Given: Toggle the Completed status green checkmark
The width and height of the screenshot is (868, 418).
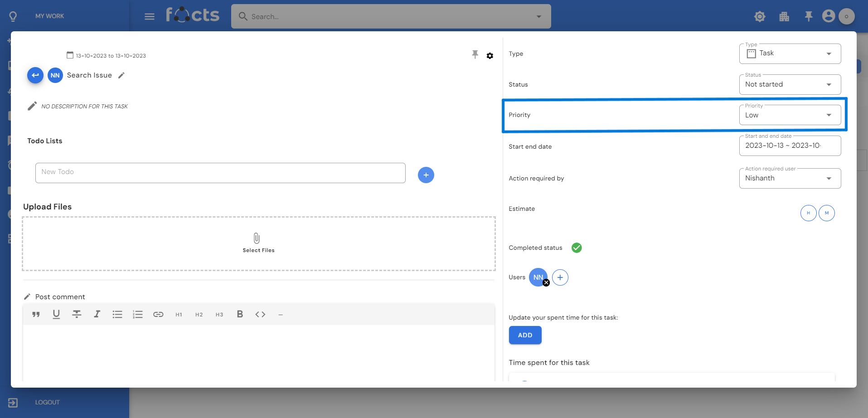Looking at the screenshot, I should tap(577, 248).
